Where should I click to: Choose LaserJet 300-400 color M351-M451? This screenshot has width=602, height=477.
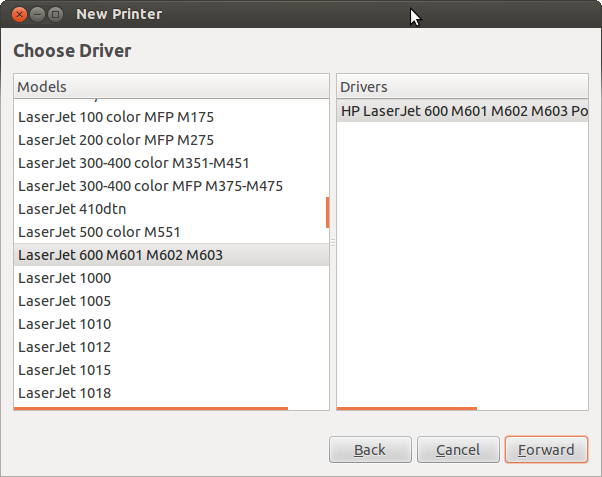133,163
